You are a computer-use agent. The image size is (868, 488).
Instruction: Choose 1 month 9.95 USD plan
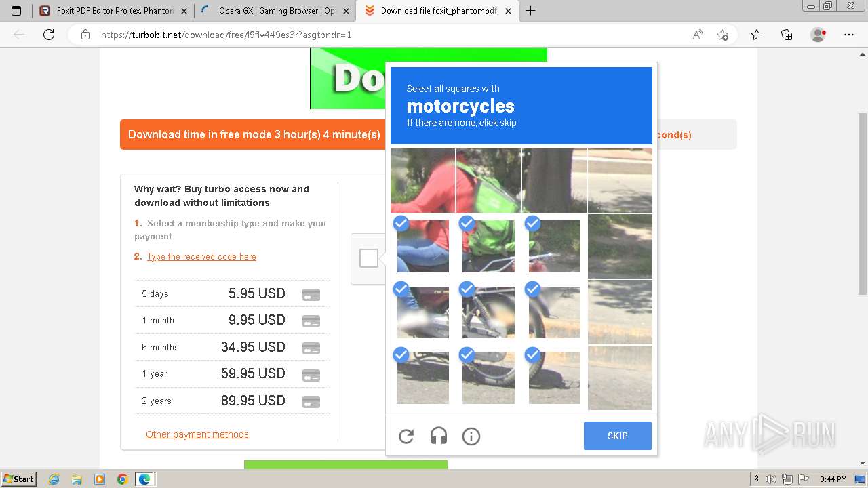point(232,320)
